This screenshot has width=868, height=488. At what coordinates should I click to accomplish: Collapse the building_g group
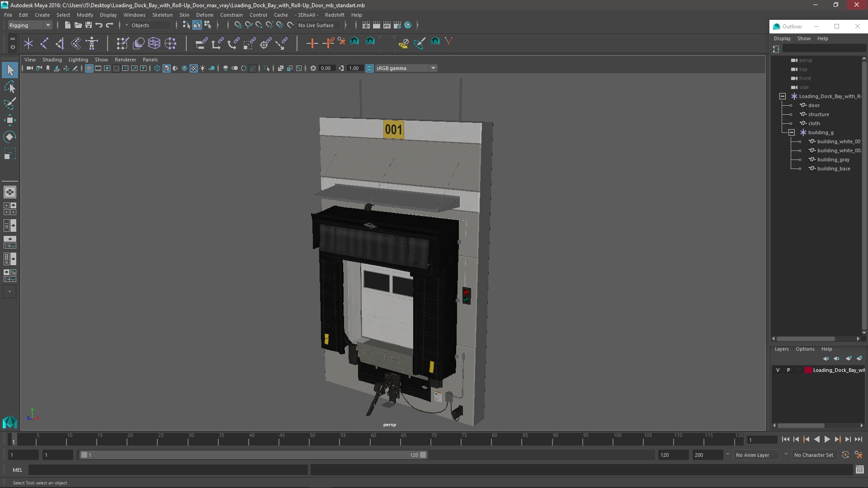pos(792,132)
